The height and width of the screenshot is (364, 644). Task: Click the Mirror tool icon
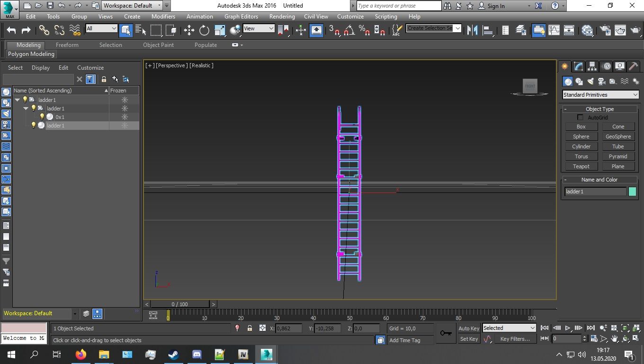pyautogui.click(x=472, y=30)
